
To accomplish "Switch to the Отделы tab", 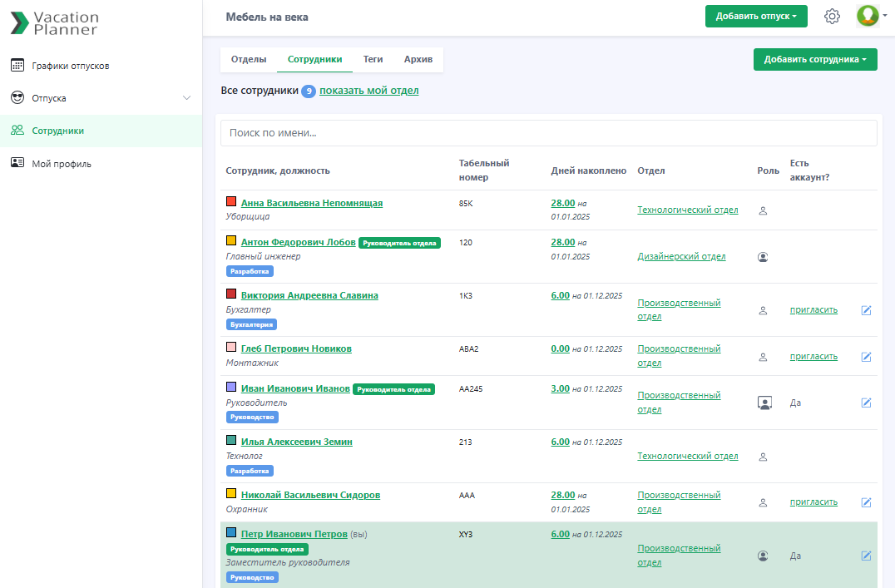I will pos(248,60).
